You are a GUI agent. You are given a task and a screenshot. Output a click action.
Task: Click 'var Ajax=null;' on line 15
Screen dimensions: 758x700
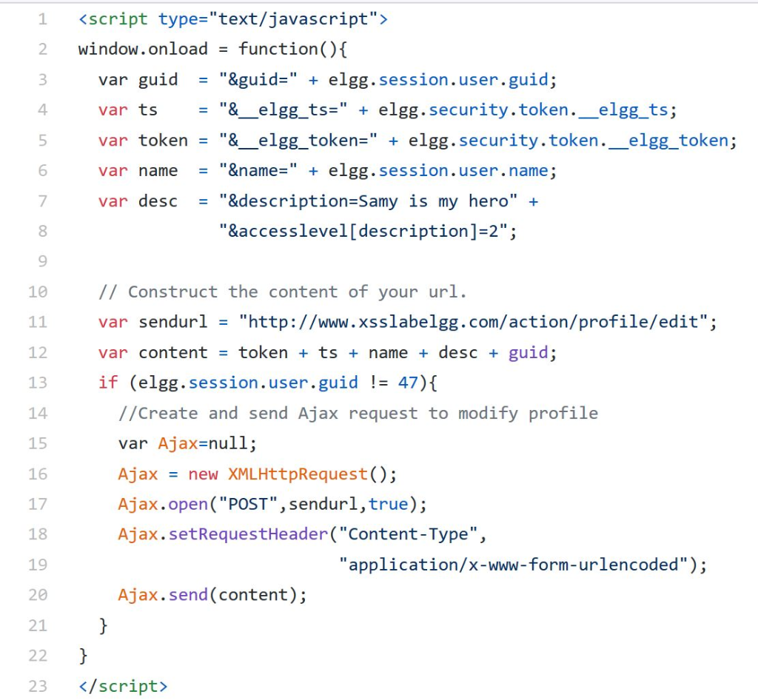click(187, 443)
